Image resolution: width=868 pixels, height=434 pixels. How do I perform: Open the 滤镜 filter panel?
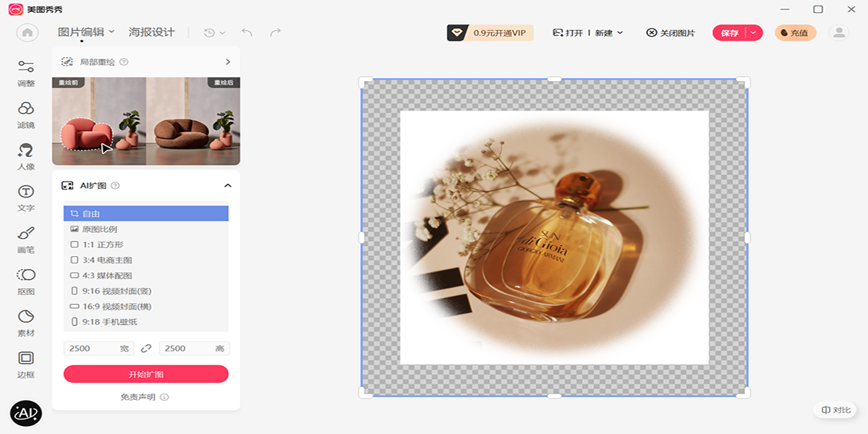pos(26,115)
